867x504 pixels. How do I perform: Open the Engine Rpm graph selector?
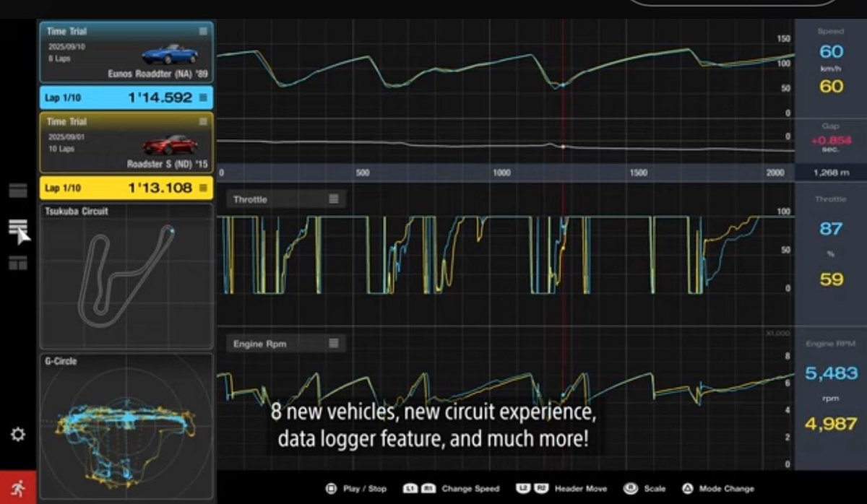point(286,344)
